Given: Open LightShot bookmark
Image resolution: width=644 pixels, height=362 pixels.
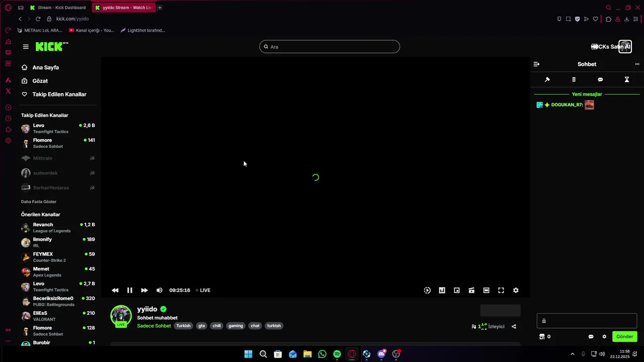Looking at the screenshot, I should [x=143, y=30].
